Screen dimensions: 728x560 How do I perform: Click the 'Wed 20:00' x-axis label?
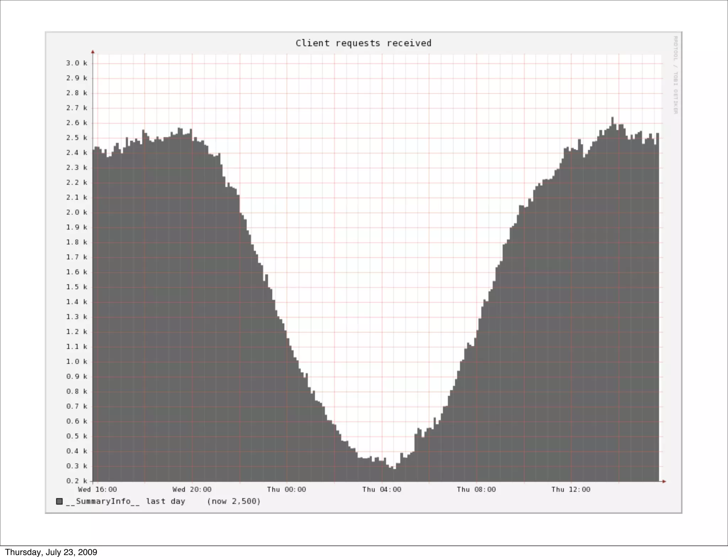tap(192, 489)
